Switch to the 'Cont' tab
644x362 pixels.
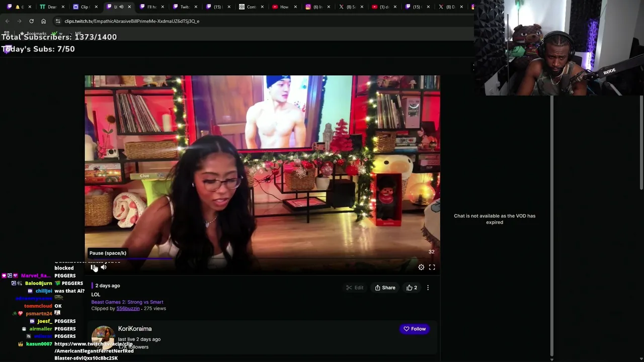tap(251, 7)
